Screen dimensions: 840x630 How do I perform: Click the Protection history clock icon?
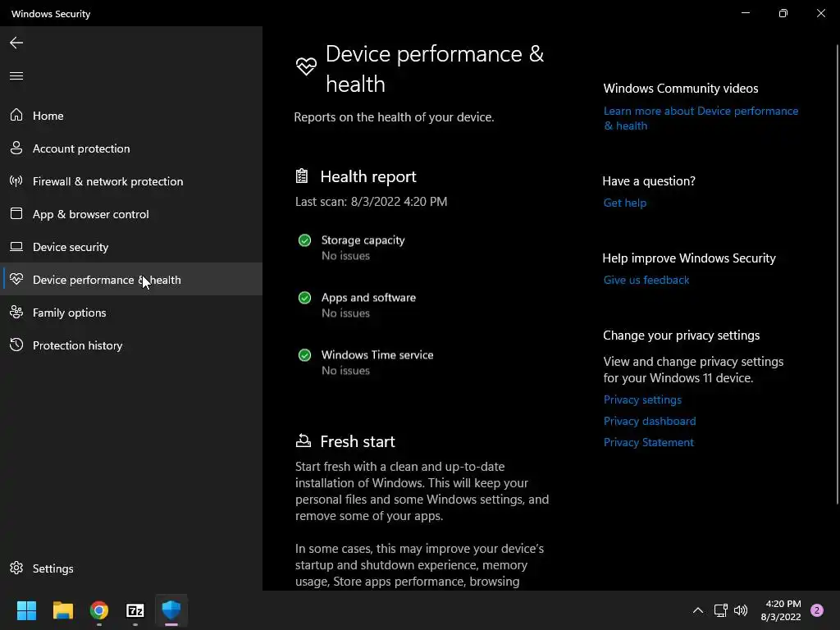point(16,345)
